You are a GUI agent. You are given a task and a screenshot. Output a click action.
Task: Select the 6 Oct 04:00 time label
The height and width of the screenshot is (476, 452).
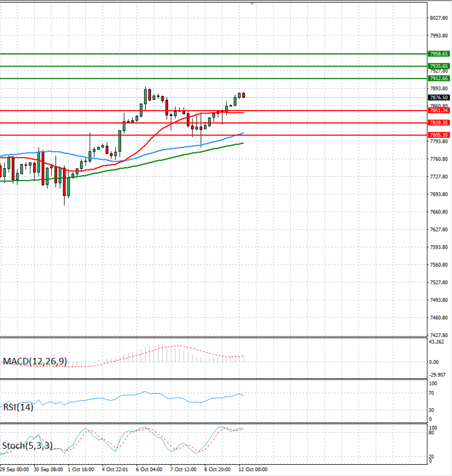[149, 469]
